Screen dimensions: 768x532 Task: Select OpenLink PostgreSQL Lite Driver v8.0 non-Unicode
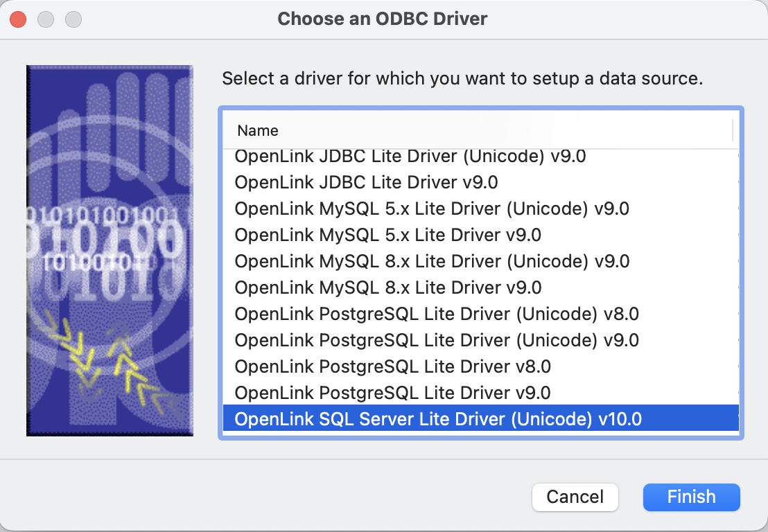click(x=392, y=367)
